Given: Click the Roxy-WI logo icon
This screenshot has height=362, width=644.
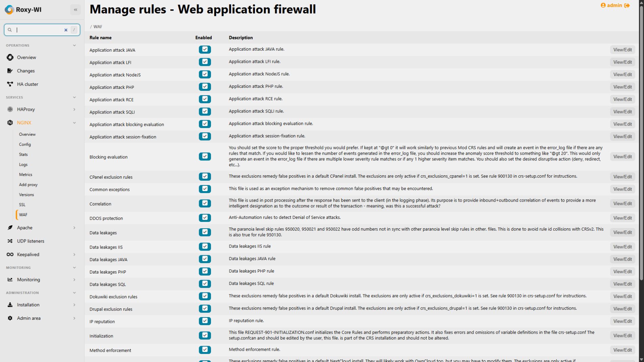Looking at the screenshot, I should (9, 10).
